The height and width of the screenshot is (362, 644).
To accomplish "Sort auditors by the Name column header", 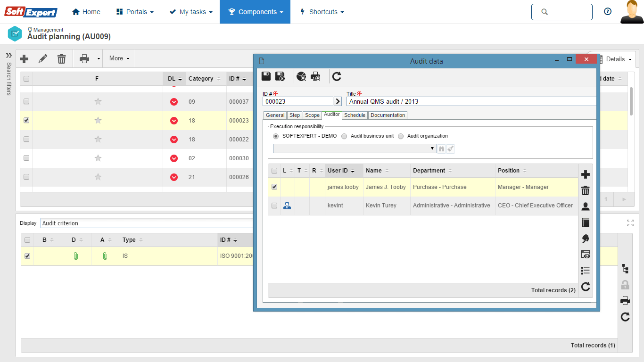I will click(387, 171).
